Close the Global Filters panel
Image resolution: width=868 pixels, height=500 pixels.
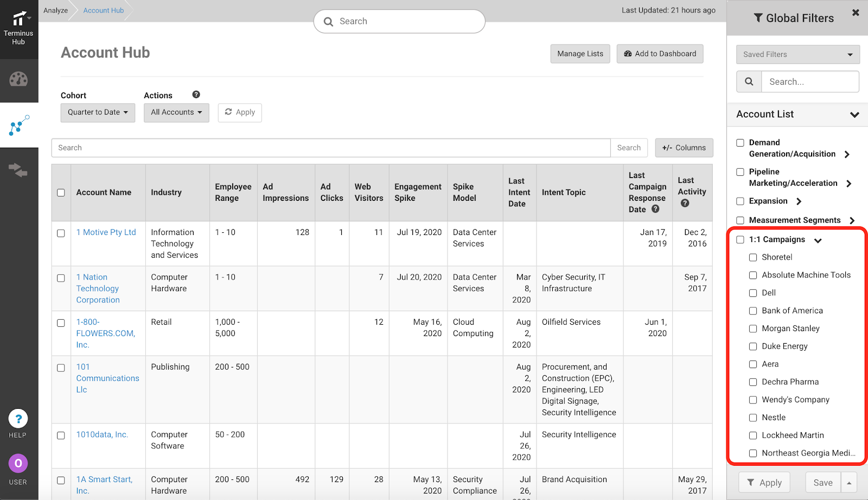click(856, 12)
